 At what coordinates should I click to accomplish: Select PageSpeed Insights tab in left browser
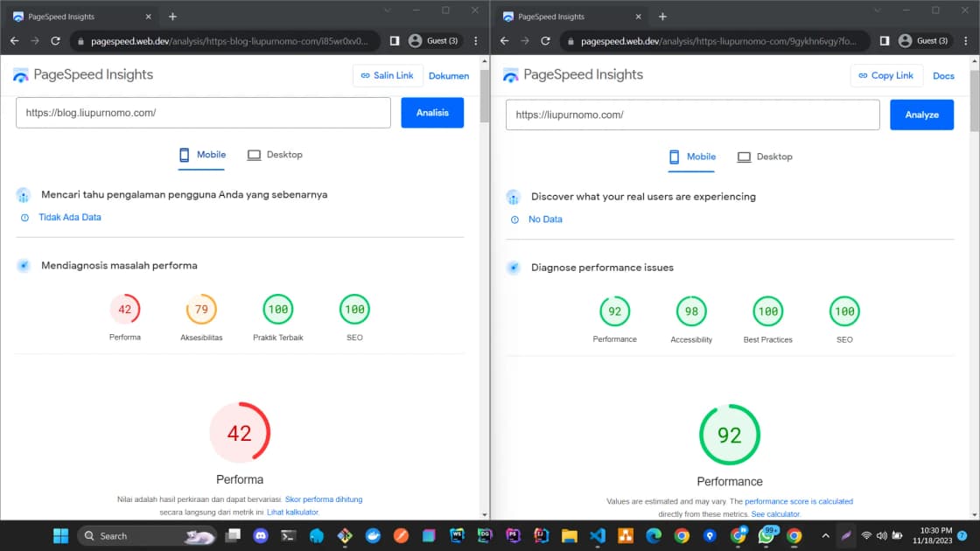(x=81, y=17)
